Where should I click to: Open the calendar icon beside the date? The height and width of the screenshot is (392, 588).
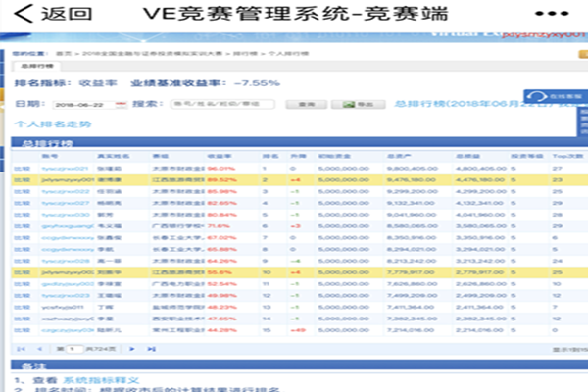(x=121, y=104)
